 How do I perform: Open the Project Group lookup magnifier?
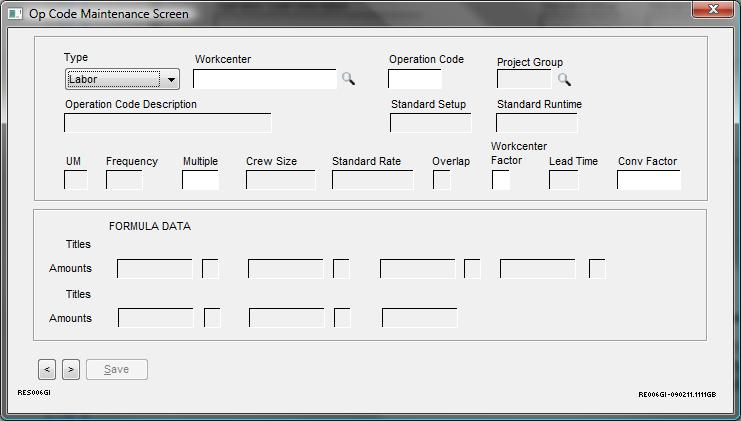564,80
